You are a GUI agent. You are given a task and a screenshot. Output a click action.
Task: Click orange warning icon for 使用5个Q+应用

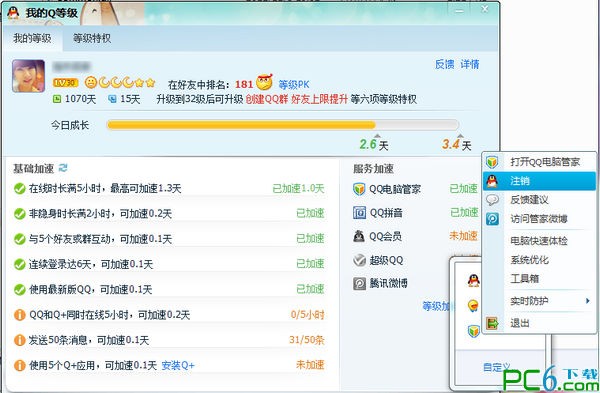click(x=20, y=365)
